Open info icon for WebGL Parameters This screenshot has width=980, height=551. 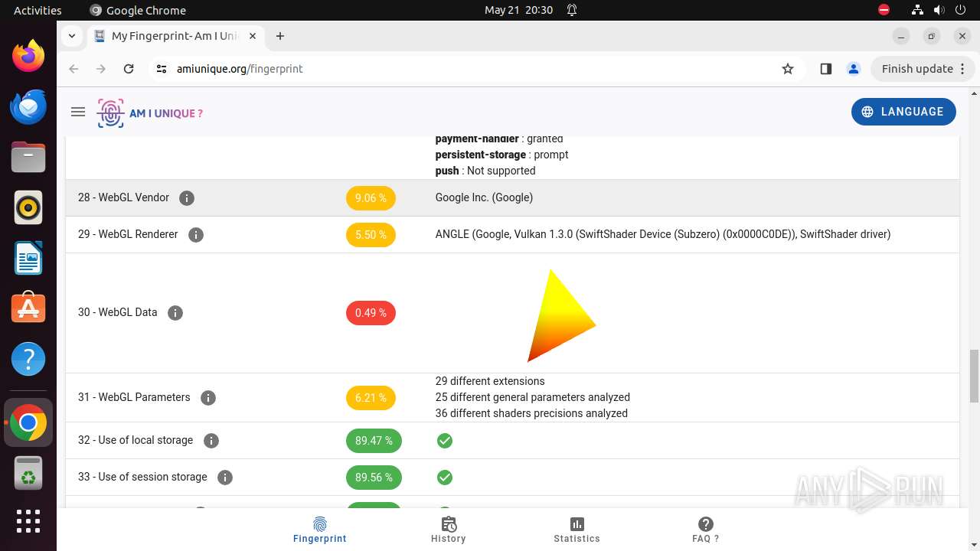pyautogui.click(x=208, y=398)
